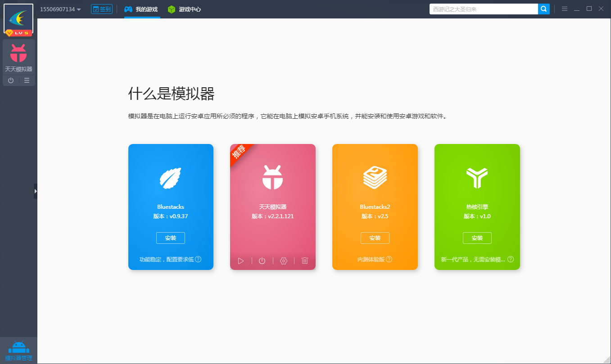Click power icon on 天天模拟器 card

click(262, 261)
